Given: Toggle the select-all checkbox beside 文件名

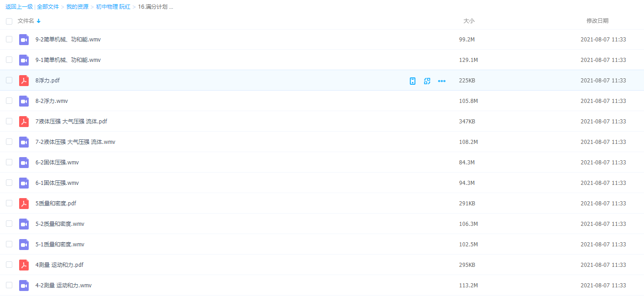Looking at the screenshot, I should 9,21.
